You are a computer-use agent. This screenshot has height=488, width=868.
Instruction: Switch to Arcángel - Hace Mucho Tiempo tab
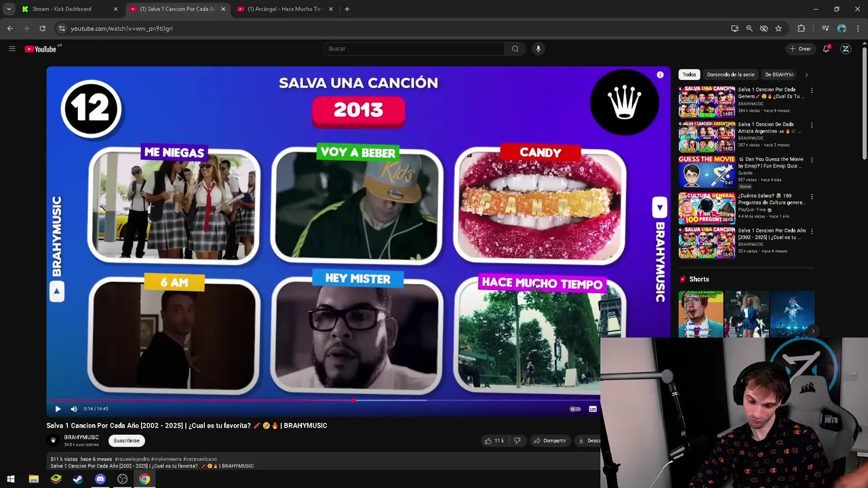(x=285, y=9)
